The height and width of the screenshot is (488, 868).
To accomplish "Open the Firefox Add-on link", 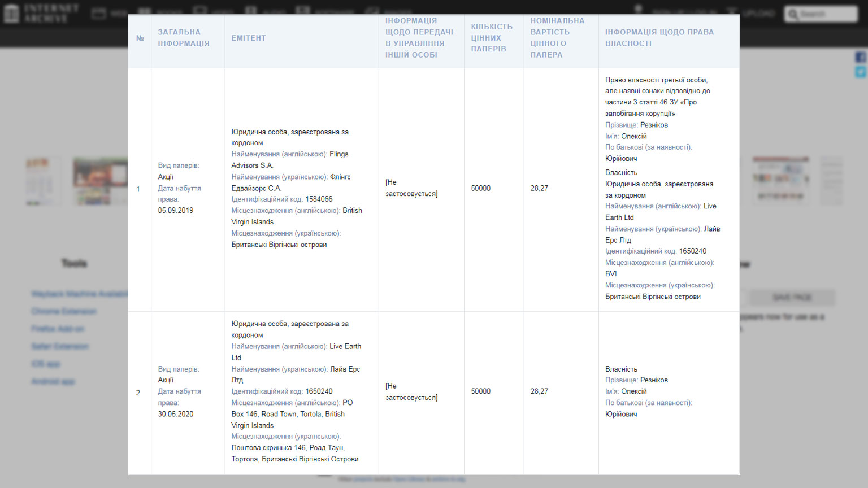I will (58, 329).
